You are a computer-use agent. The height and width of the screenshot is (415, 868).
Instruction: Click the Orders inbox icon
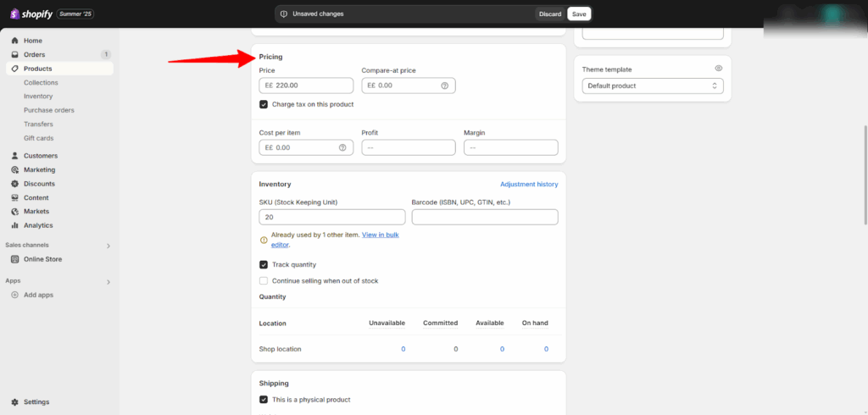pos(15,54)
